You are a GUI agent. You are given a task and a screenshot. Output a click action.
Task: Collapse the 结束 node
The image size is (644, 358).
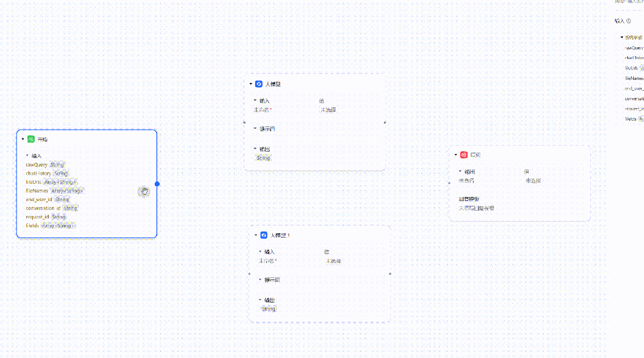click(455, 155)
